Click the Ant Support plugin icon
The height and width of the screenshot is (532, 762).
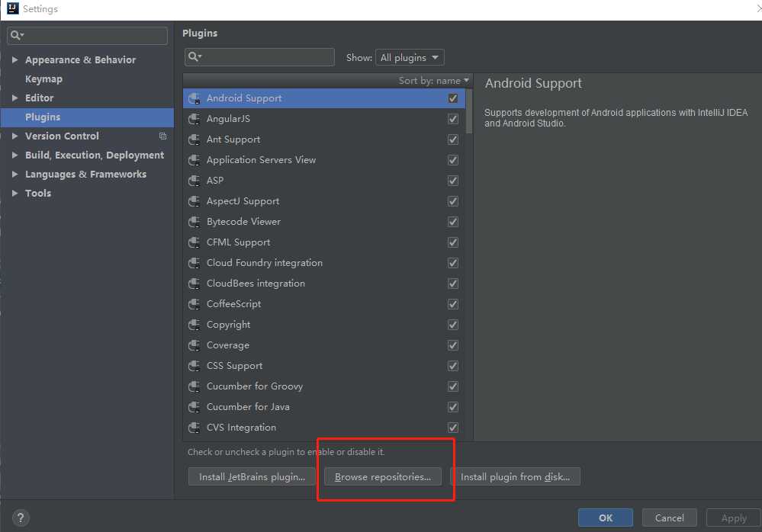pos(194,139)
